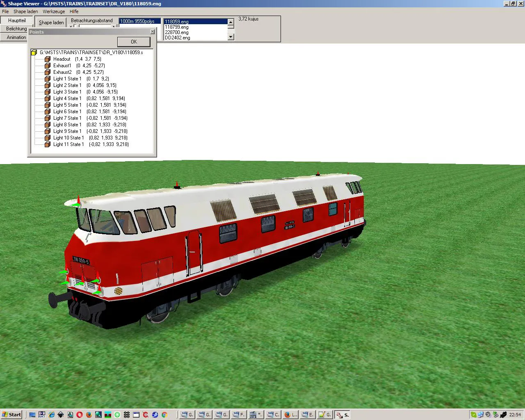This screenshot has height=420, width=525.
Task: Open Firefox from the quick launch bar
Action: 89,415
